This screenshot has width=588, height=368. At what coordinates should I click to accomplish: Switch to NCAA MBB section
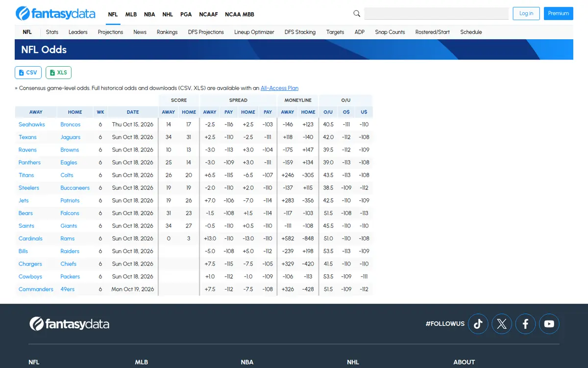tap(240, 14)
